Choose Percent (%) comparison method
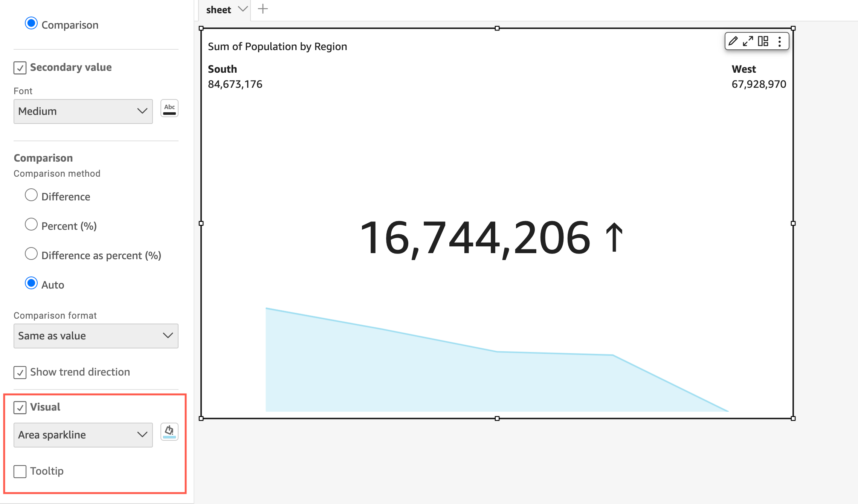858x504 pixels. click(x=31, y=225)
